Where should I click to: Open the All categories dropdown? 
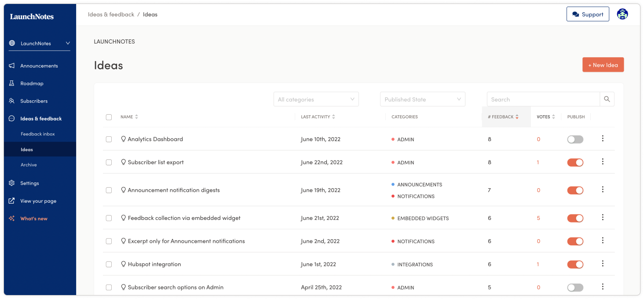(316, 99)
